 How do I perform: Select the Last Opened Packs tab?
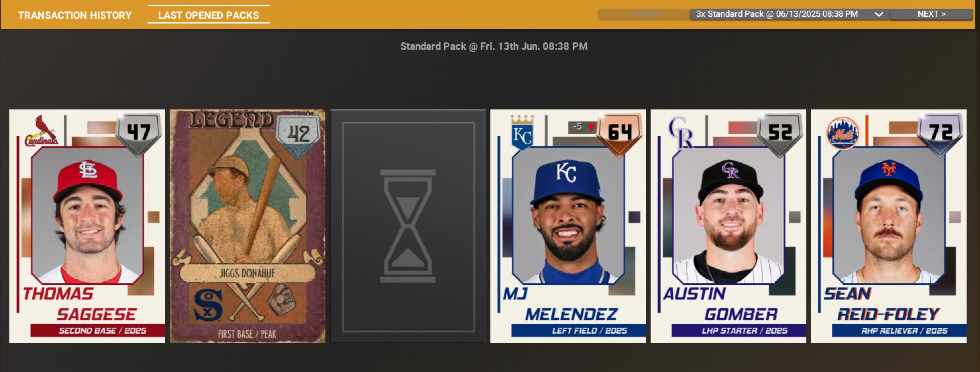tap(208, 15)
